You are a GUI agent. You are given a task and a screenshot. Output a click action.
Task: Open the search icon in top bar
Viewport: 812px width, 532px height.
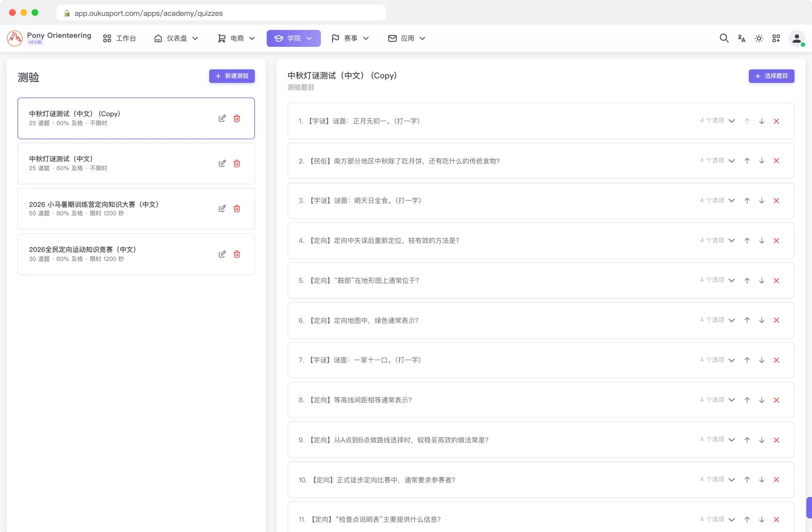(724, 38)
